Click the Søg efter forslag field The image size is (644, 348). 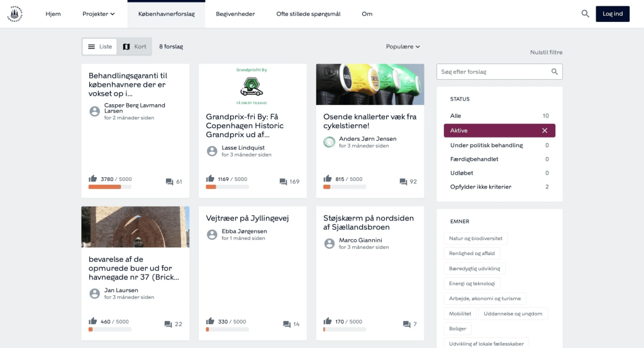point(492,72)
